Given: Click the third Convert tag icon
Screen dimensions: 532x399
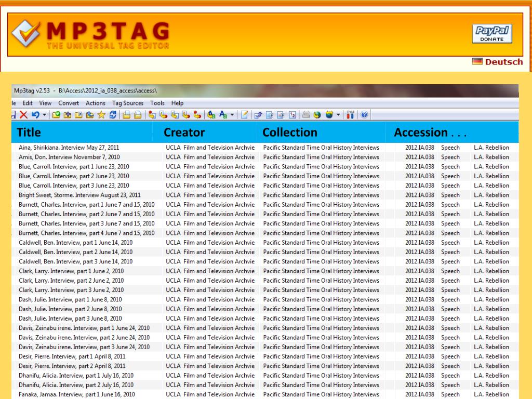Looking at the screenshot, I should 175,115.
